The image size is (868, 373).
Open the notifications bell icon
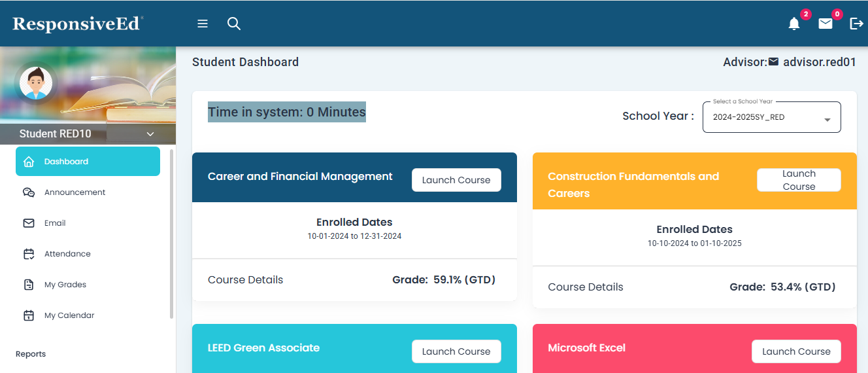tap(794, 24)
